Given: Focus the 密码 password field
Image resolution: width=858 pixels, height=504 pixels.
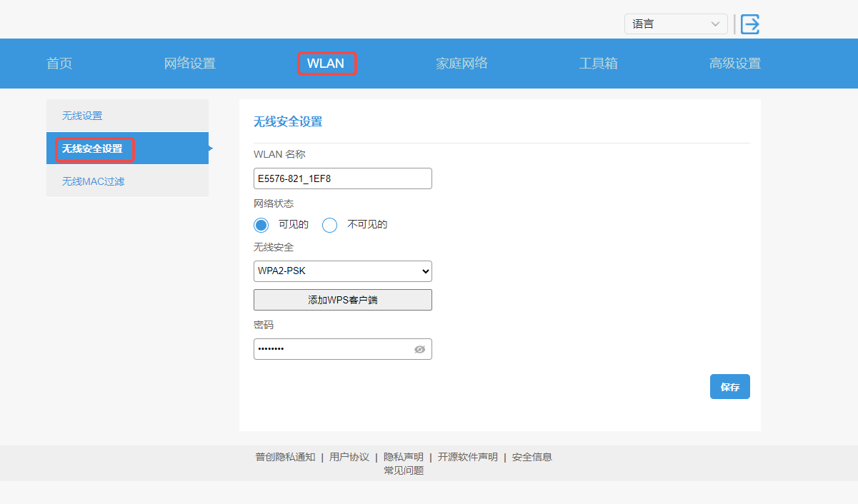Looking at the screenshot, I should tap(332, 349).
